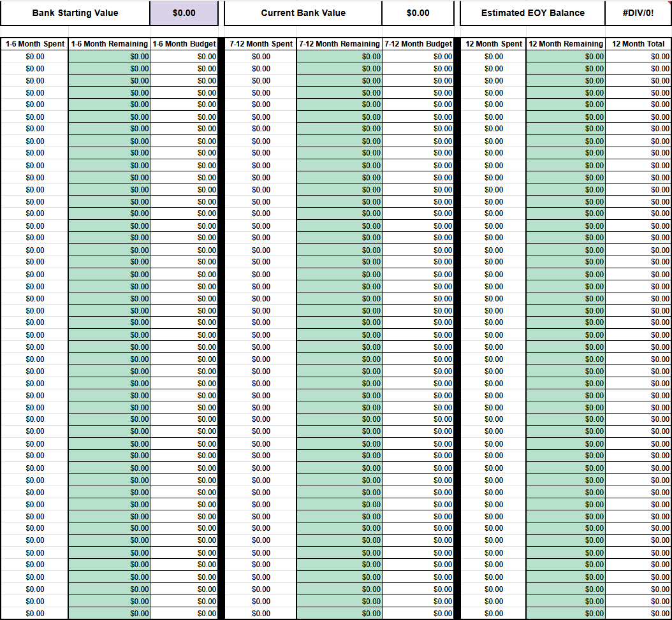Click the purple Bank Starting Value amount cell
This screenshot has width=672, height=620.
coord(184,13)
